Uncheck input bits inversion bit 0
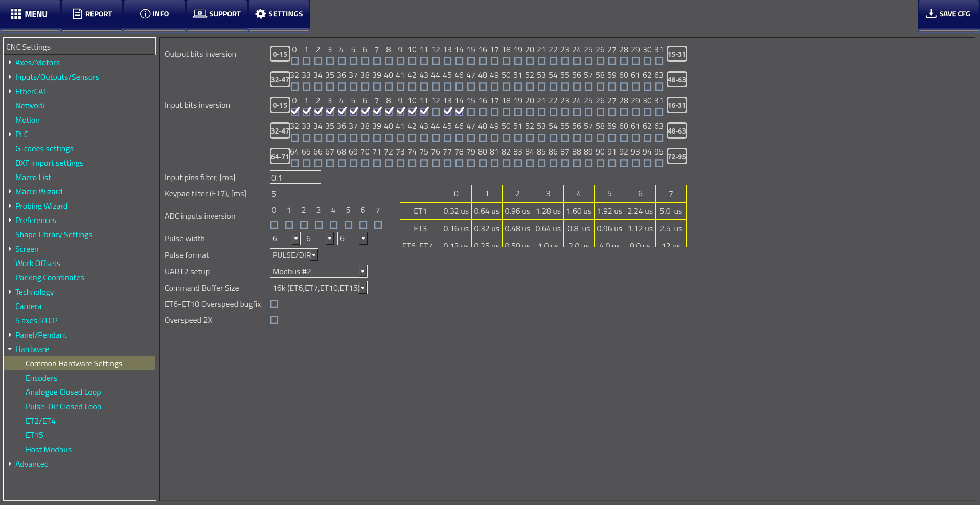The width and height of the screenshot is (980, 505). click(295, 111)
